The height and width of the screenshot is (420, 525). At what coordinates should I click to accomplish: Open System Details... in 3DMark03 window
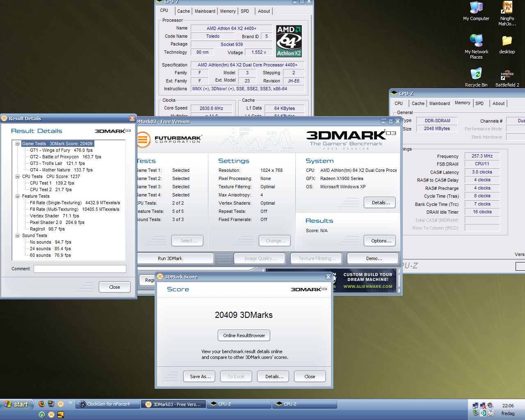(380, 203)
